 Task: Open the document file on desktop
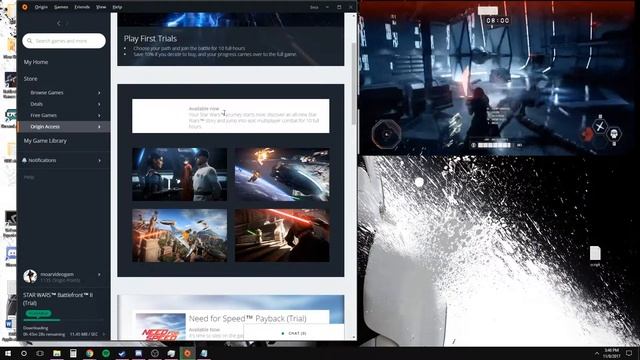point(595,256)
